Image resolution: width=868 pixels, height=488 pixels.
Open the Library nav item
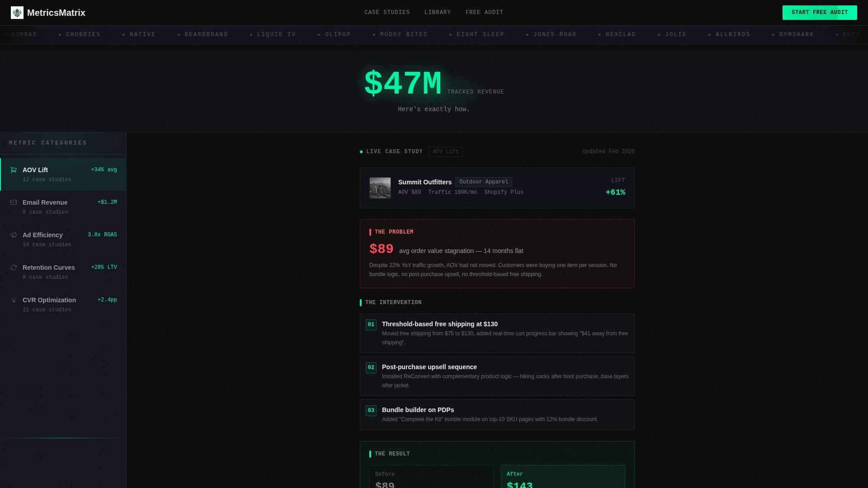[438, 12]
